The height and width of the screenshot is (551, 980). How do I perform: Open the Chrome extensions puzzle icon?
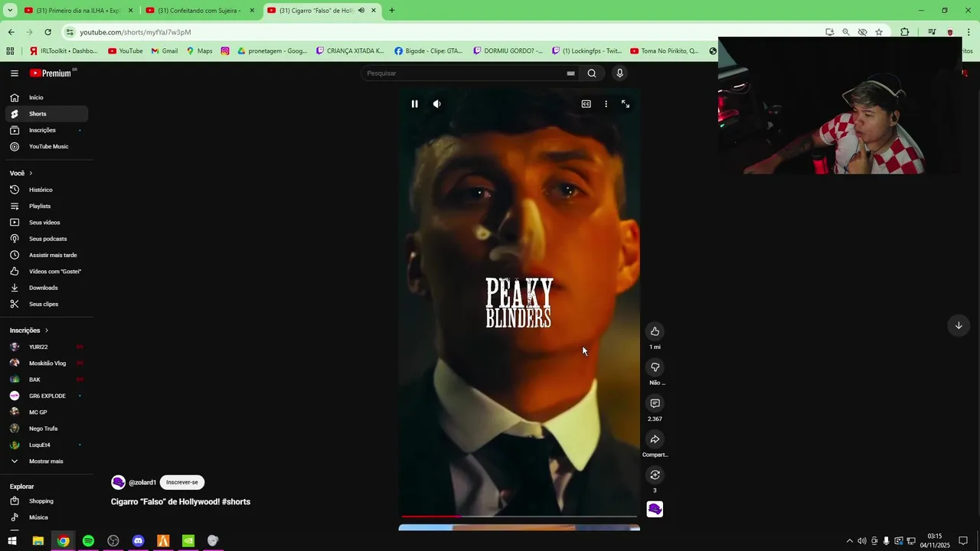coord(905,32)
